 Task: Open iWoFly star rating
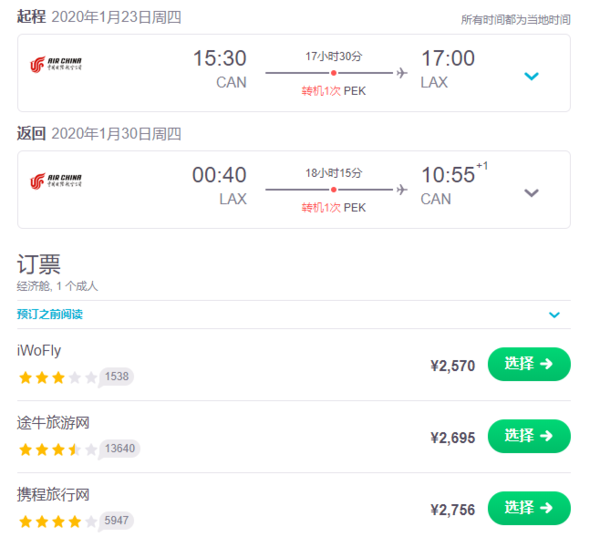(x=58, y=377)
